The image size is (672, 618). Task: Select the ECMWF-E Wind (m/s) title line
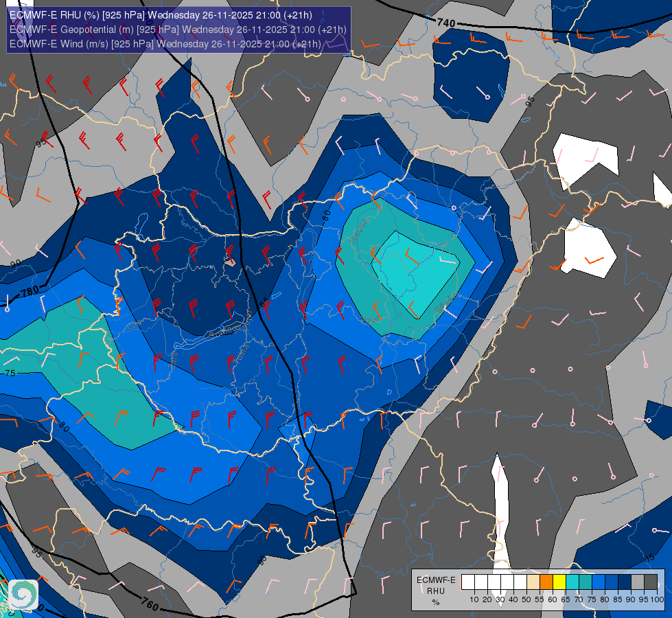(165, 44)
